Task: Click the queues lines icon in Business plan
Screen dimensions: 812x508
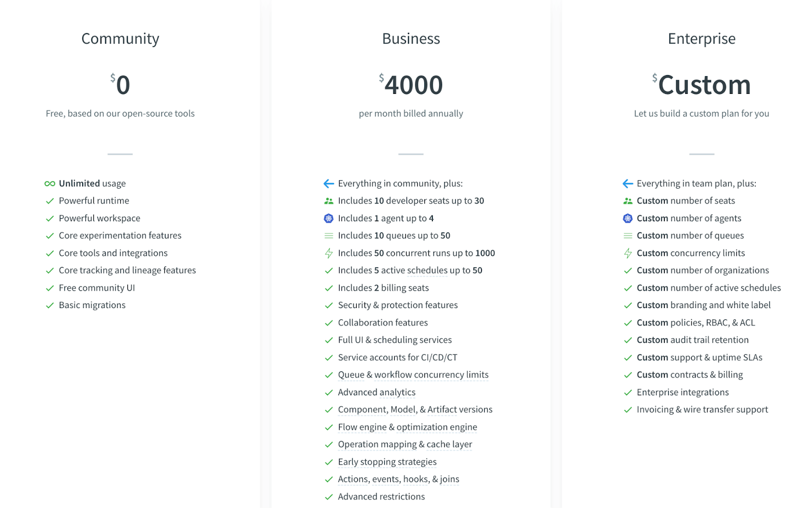Action: click(329, 235)
